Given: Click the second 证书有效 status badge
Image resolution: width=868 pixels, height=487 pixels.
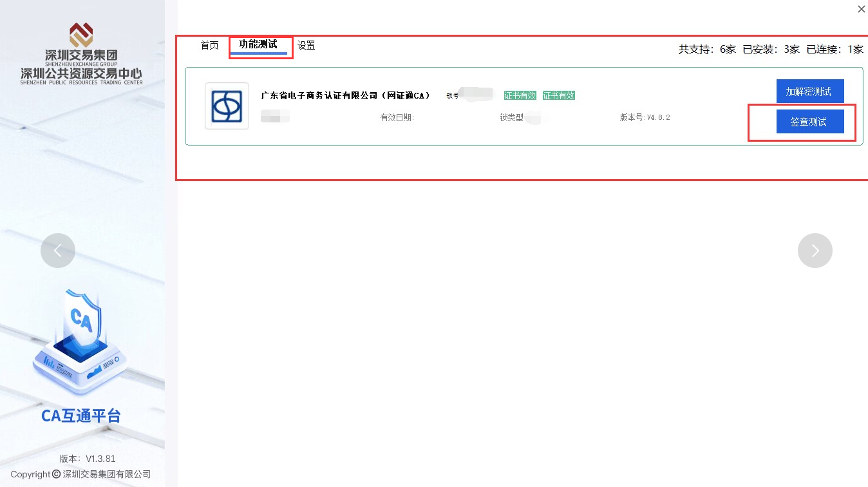Looking at the screenshot, I should (558, 95).
